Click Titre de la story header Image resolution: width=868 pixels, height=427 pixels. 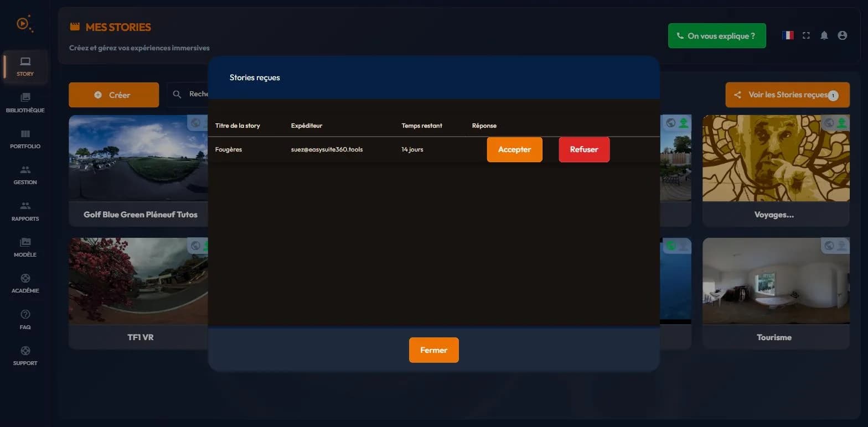point(237,126)
